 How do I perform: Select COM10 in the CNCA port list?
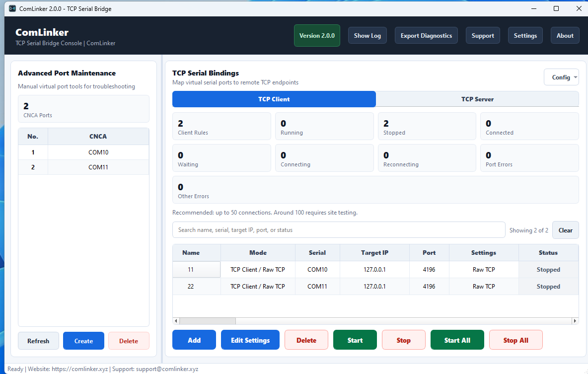point(98,152)
